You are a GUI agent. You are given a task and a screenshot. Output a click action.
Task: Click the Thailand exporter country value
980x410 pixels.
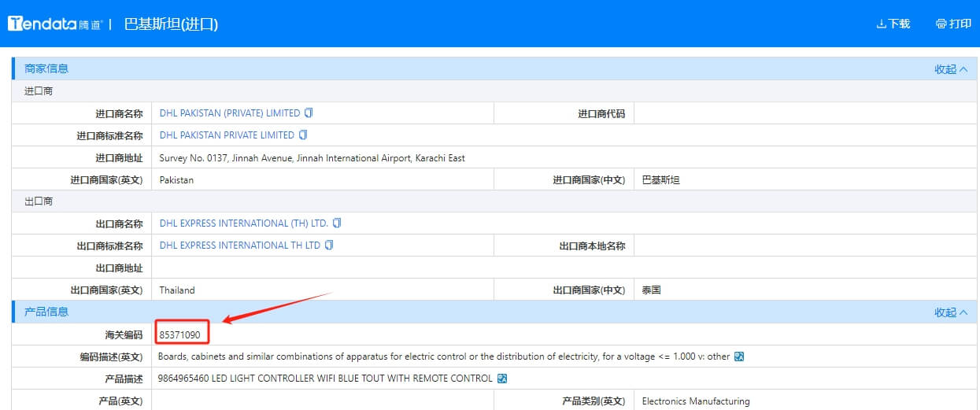177,290
